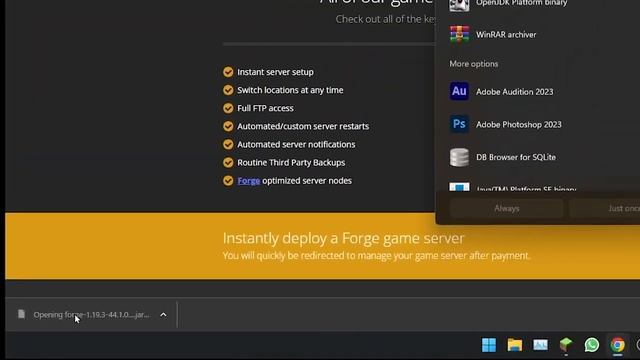Click checkmark beside Automated/custom server restarts
The height and width of the screenshot is (360, 640).
click(x=228, y=126)
